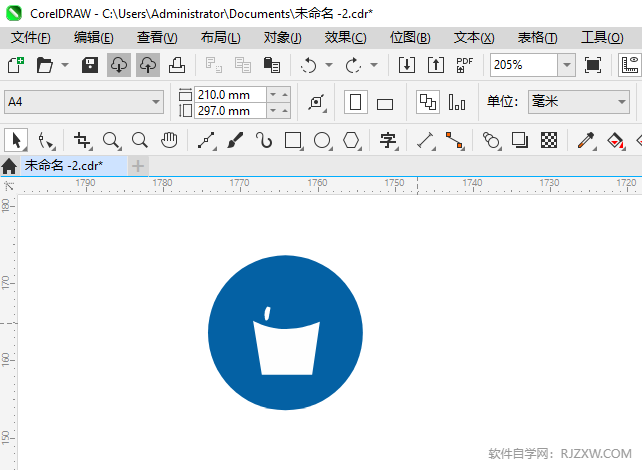The height and width of the screenshot is (470, 642).
Task: Select the Rectangle tool
Action: (x=294, y=140)
